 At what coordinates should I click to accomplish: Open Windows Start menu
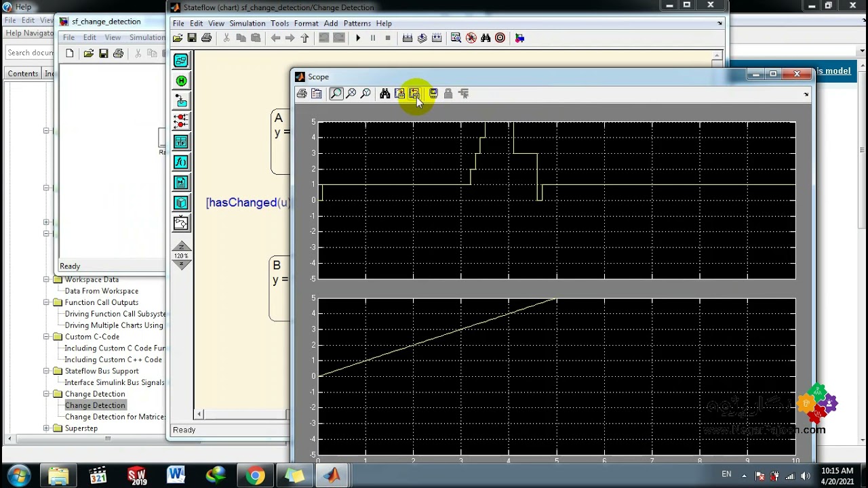[x=18, y=475]
